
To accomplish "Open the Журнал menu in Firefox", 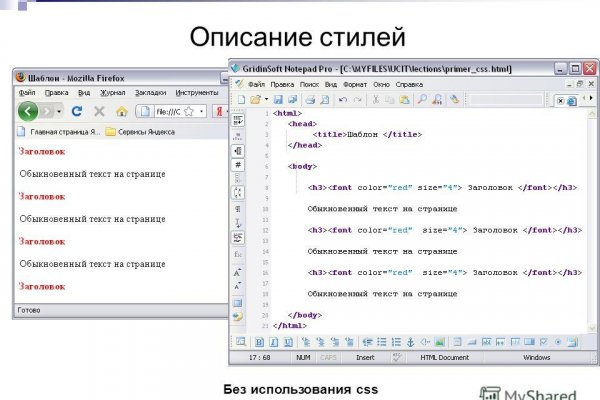I will click(111, 92).
